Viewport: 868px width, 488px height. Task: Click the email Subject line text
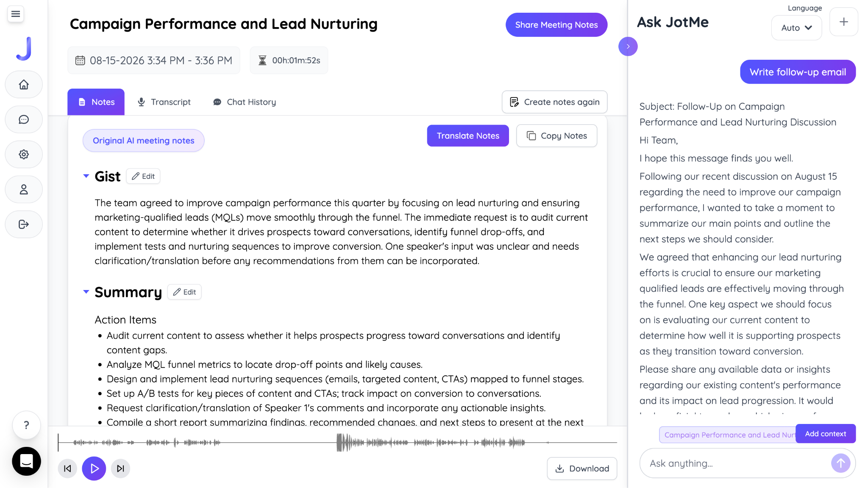click(737, 114)
